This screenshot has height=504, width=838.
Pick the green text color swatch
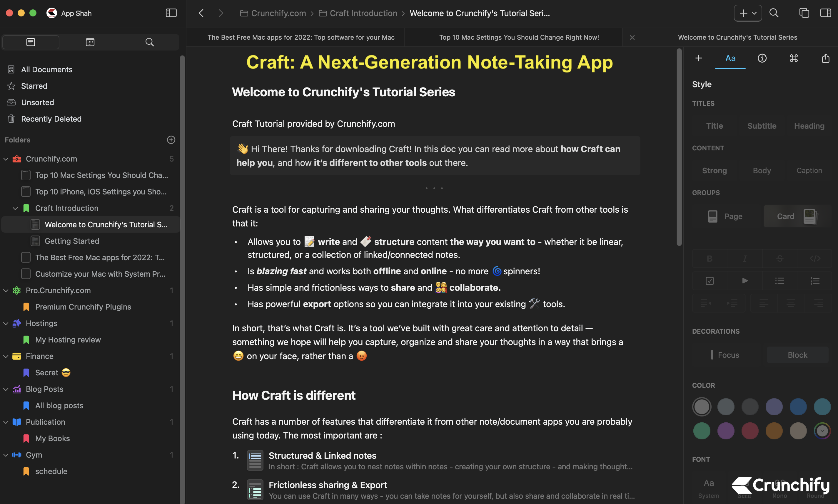(702, 430)
